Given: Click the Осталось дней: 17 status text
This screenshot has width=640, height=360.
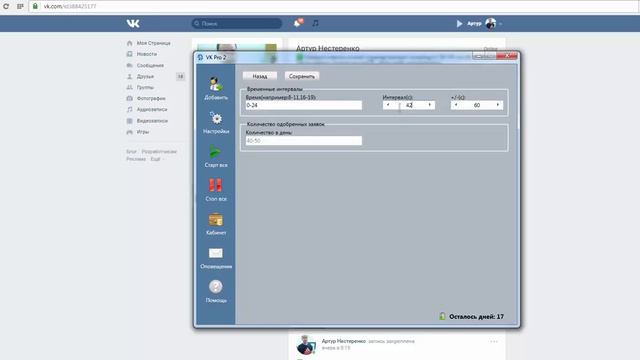Looking at the screenshot, I should 476,317.
